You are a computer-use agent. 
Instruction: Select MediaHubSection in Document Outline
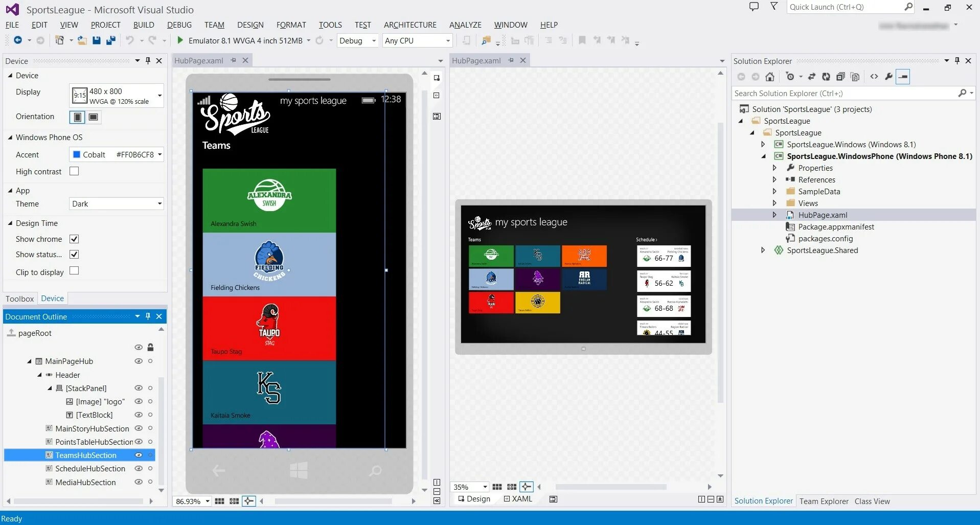(x=85, y=482)
